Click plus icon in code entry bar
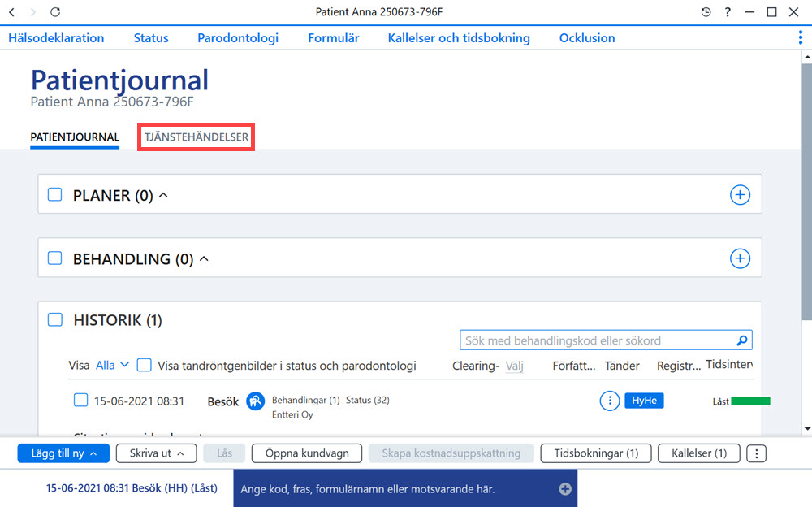Screen dimensions: 812x507 [565, 489]
